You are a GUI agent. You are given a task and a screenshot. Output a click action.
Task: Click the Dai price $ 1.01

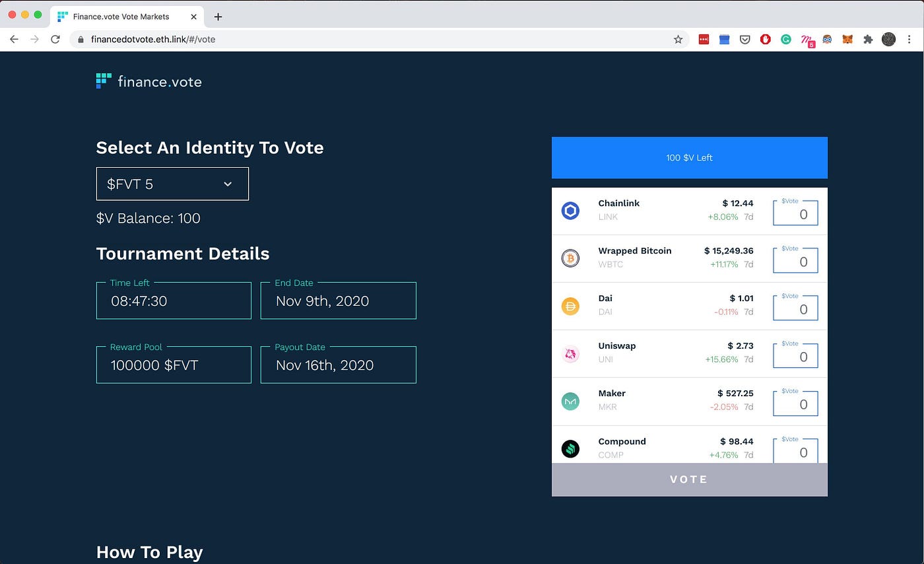[x=741, y=299]
